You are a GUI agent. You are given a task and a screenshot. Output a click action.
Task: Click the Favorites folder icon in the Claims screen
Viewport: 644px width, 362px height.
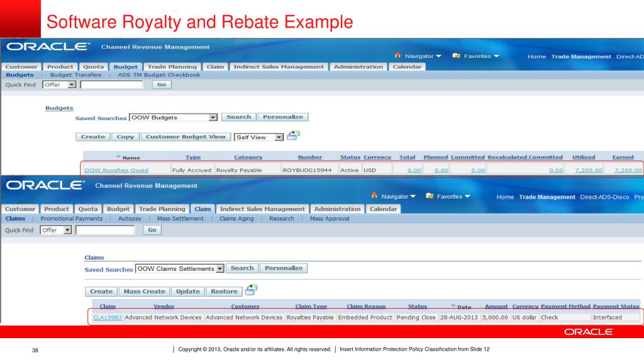(430, 196)
